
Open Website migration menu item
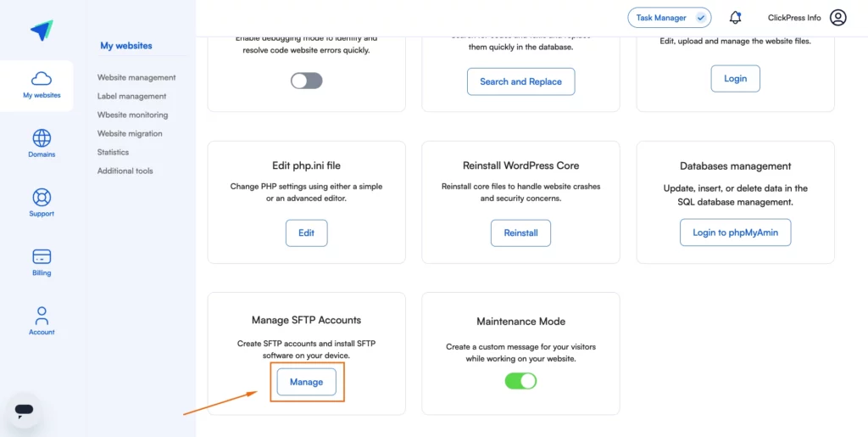click(x=130, y=133)
